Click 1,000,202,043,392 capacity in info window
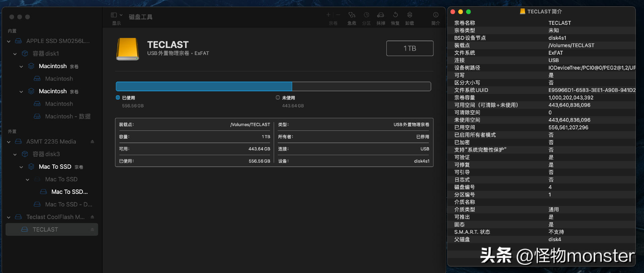The width and height of the screenshot is (644, 273). 571,98
